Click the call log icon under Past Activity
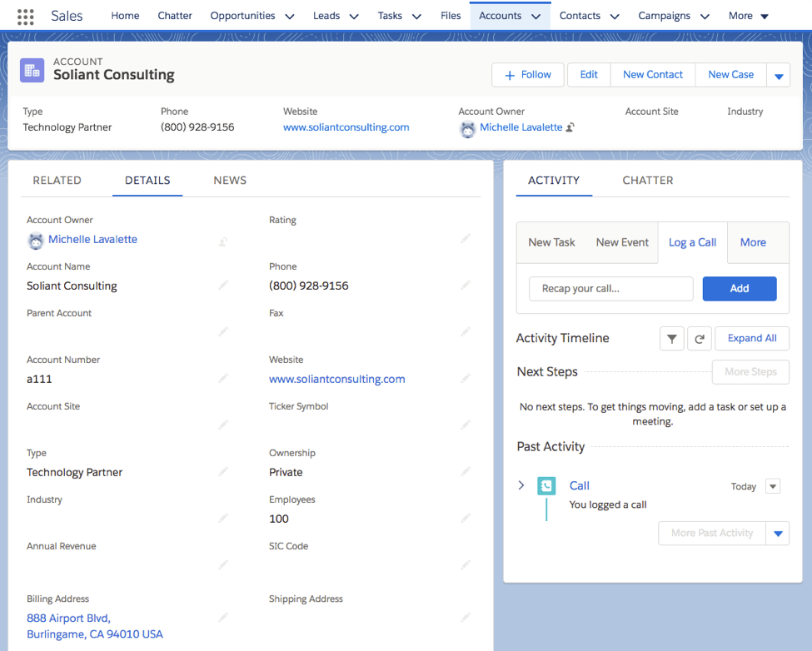Screen dimensions: 812x651 click(547, 485)
